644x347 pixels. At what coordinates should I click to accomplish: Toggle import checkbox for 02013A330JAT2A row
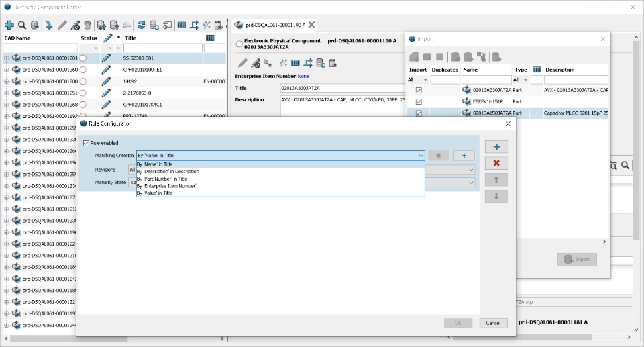pos(419,90)
